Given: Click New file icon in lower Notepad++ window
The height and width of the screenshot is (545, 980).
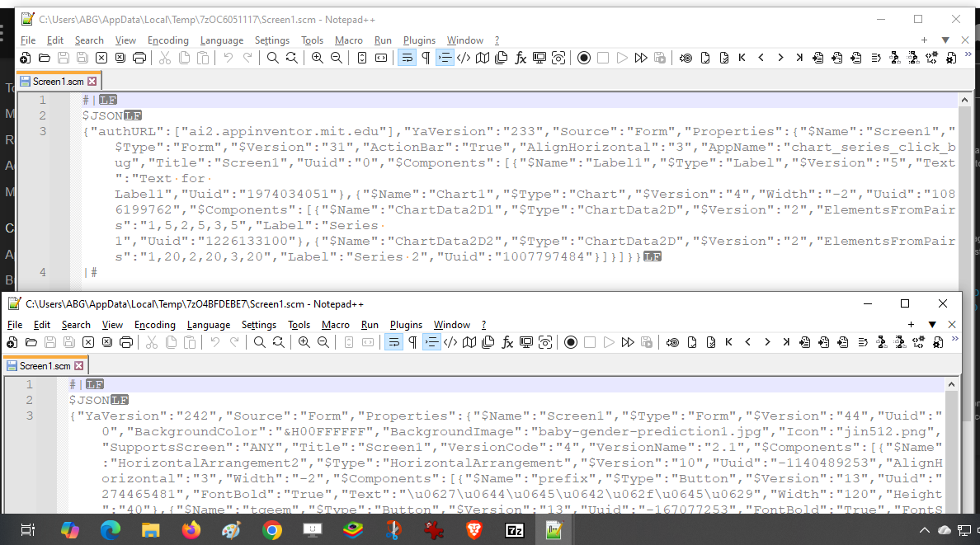Looking at the screenshot, I should [x=12, y=342].
